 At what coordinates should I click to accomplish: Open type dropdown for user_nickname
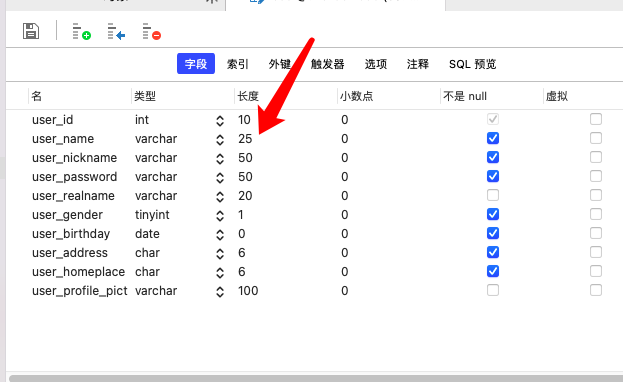(x=220, y=159)
